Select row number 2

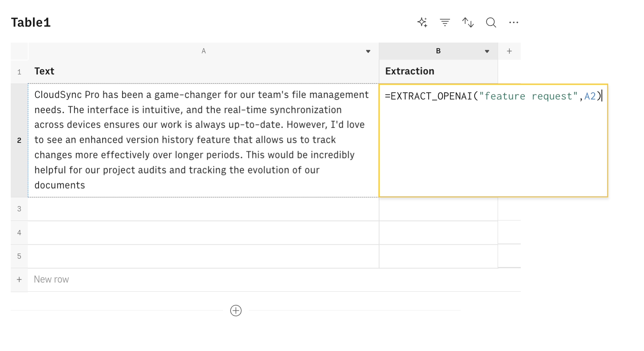tap(19, 140)
